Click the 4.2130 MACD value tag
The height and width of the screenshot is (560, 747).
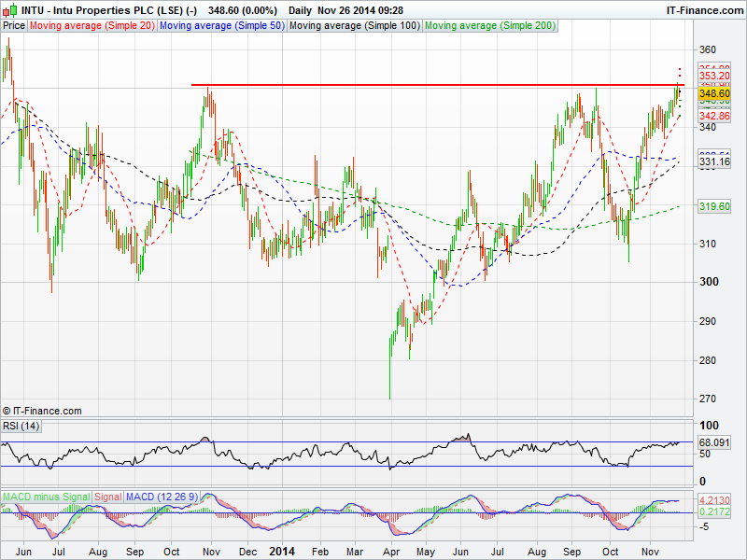713,500
